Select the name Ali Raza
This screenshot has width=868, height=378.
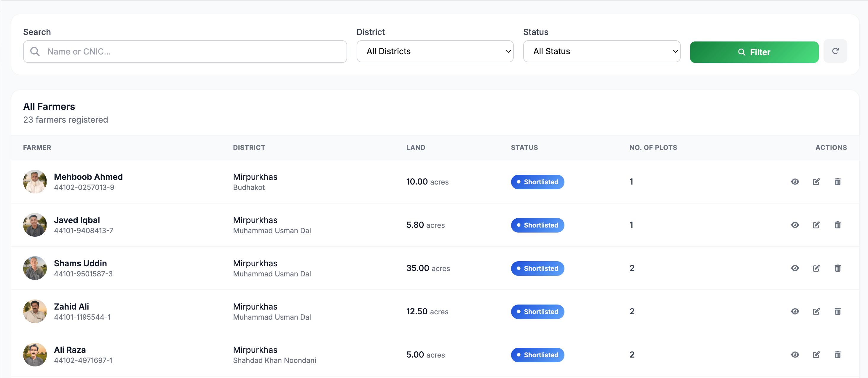click(70, 350)
